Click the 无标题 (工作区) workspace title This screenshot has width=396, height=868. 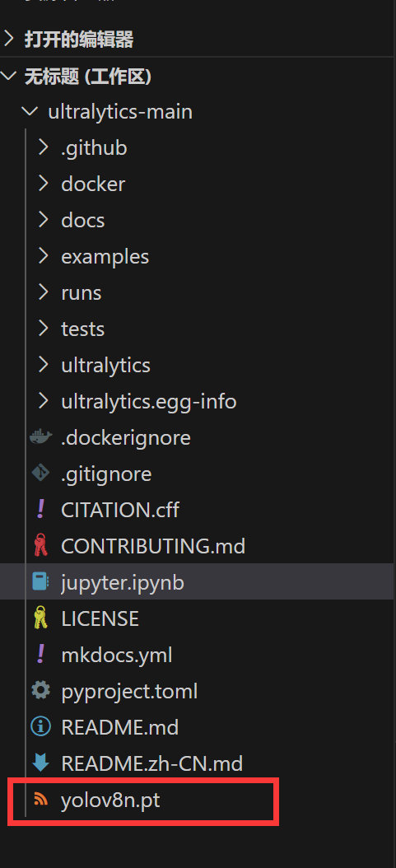coord(88,77)
